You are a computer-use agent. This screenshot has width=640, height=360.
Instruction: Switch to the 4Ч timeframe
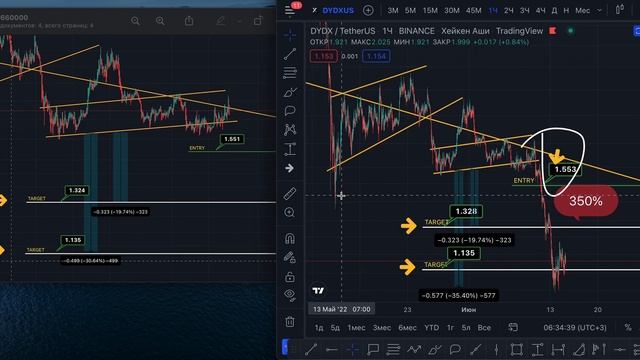(x=540, y=11)
